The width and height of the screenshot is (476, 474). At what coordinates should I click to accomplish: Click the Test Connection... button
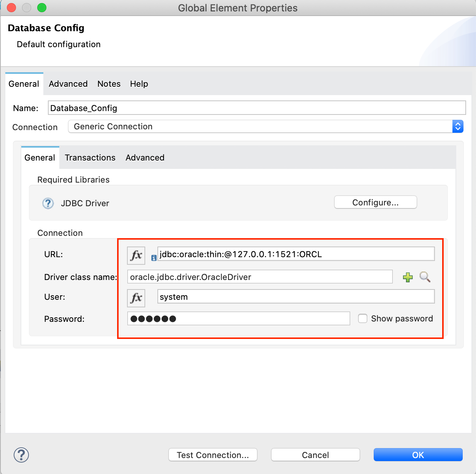(x=213, y=455)
